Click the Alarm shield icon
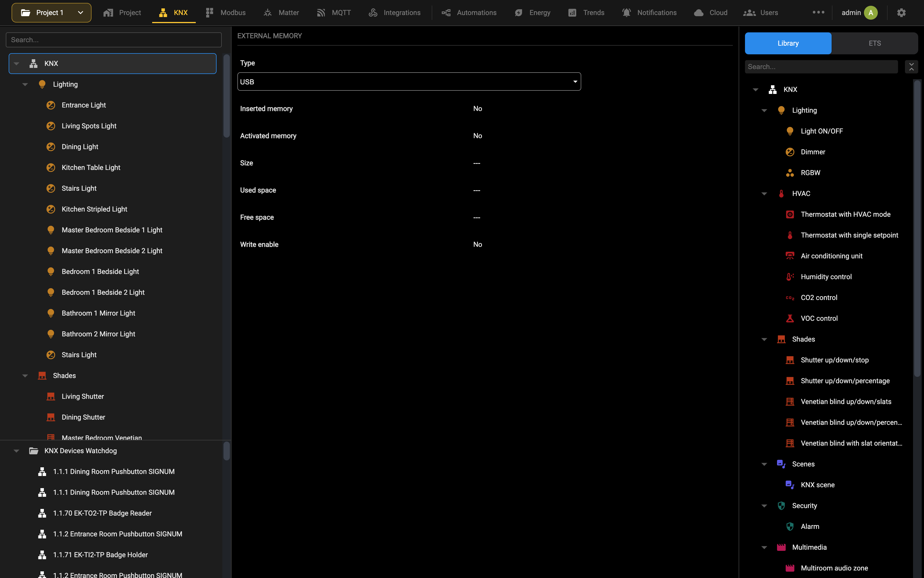The height and width of the screenshot is (578, 924). click(x=790, y=527)
